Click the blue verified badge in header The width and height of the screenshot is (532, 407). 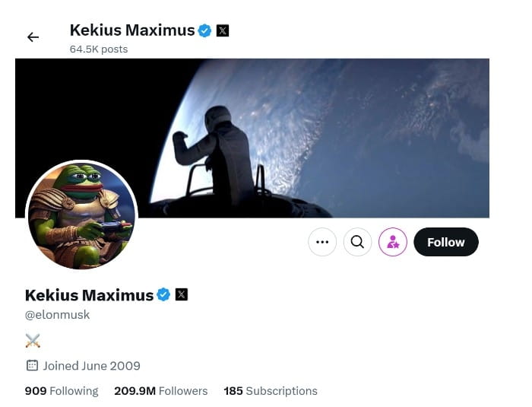[204, 30]
